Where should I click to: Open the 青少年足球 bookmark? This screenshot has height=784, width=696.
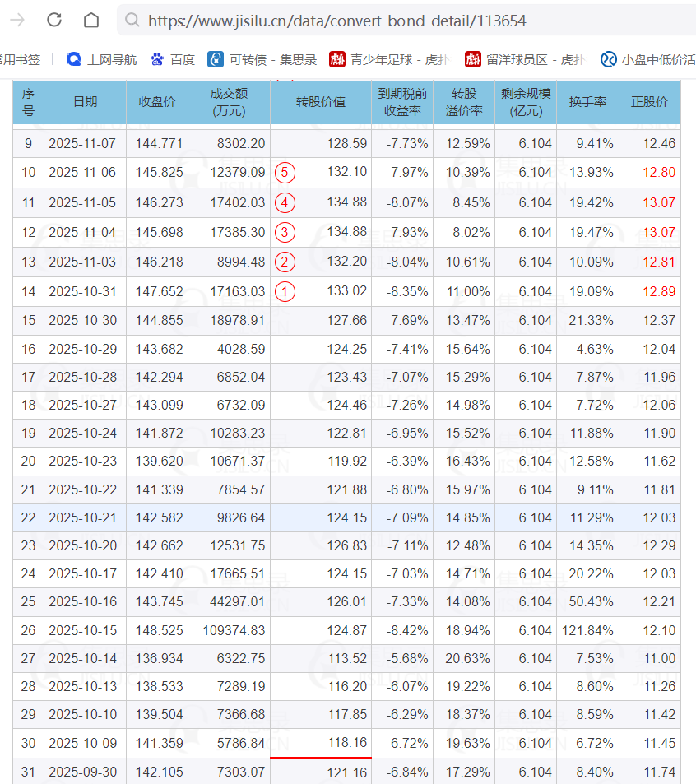pos(389,59)
